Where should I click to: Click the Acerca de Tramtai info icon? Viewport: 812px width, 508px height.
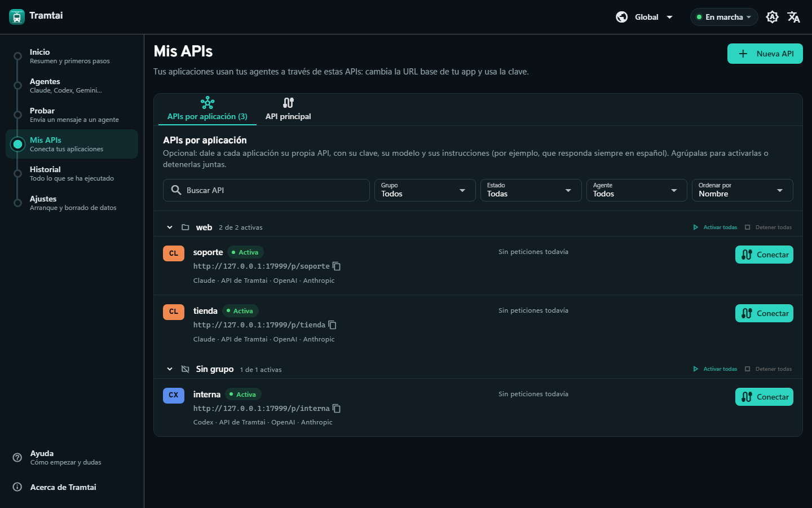17,487
